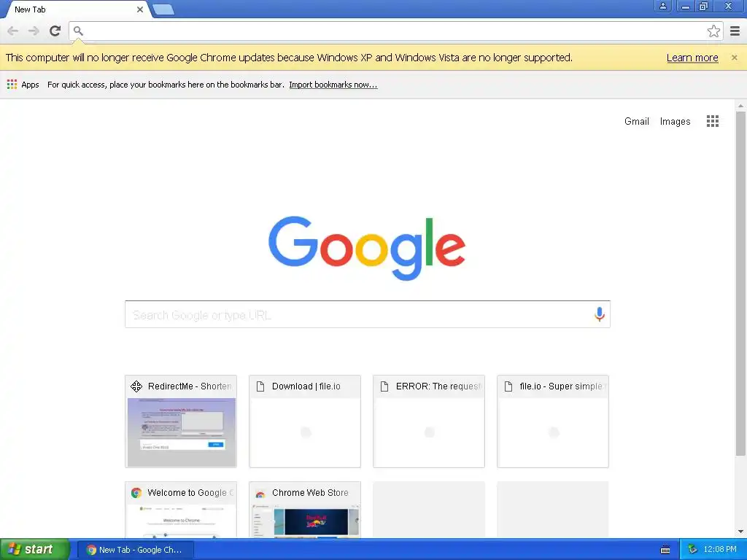747x560 pixels.
Task: Close the New Tab tab
Action: coord(139,9)
